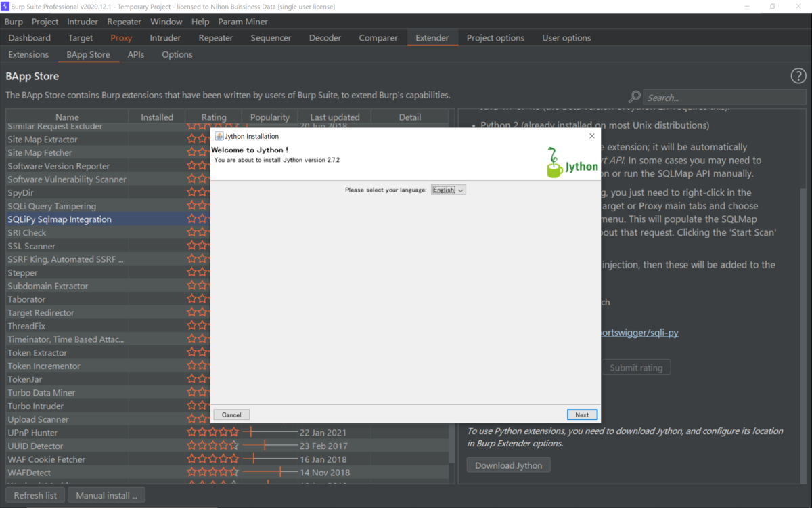The height and width of the screenshot is (508, 812).
Task: Click UPnP Hunter star rating
Action: click(x=213, y=432)
